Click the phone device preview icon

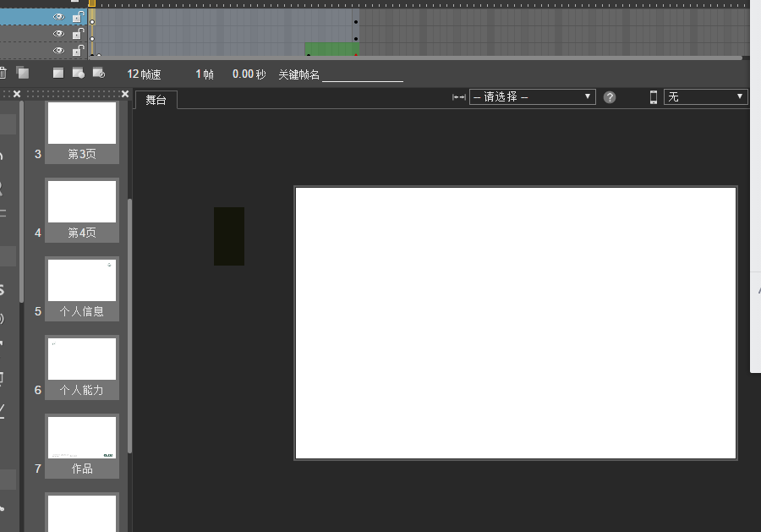[x=654, y=97]
